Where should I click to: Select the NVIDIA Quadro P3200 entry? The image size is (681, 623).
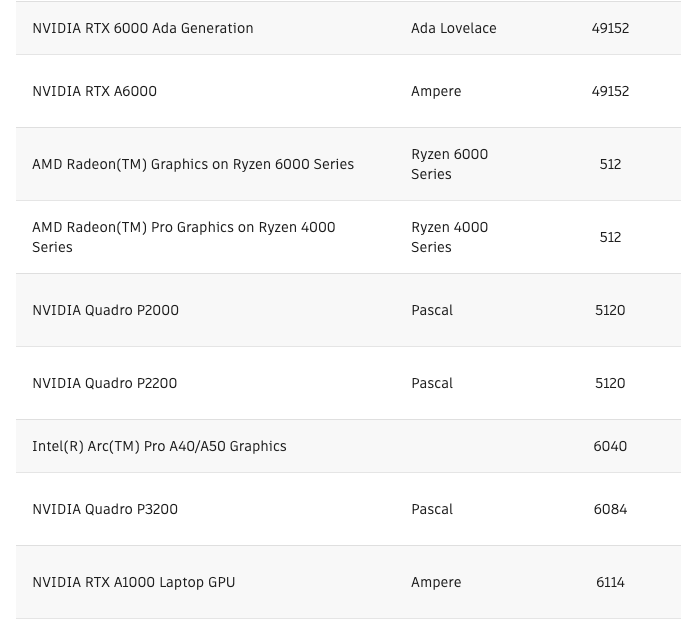point(105,509)
